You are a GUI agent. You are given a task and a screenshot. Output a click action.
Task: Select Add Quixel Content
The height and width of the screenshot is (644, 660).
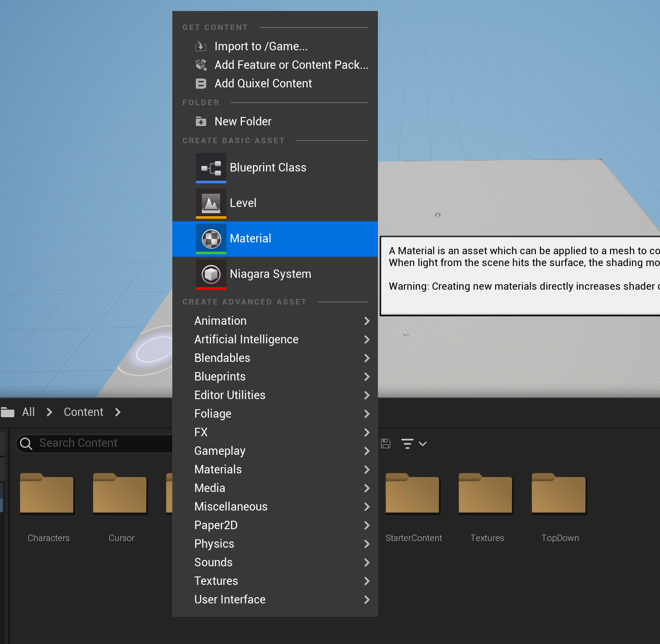coord(275,83)
